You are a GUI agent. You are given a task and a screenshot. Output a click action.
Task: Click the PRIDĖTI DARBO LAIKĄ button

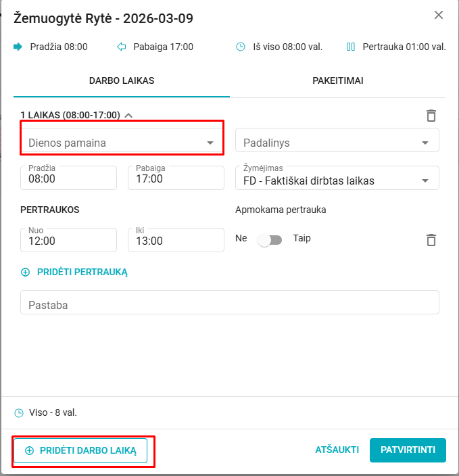[80, 450]
